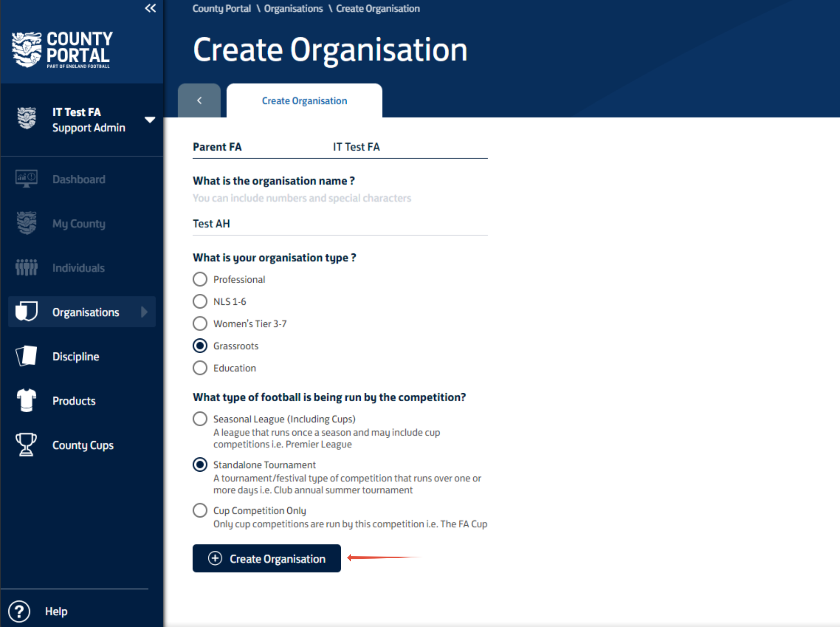Choose the Education radio option
The width and height of the screenshot is (840, 627).
200,368
